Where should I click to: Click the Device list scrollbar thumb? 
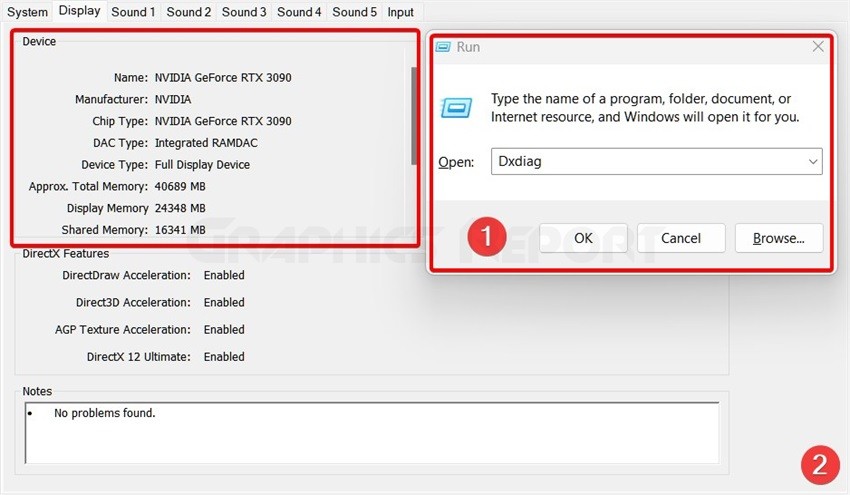click(x=414, y=115)
